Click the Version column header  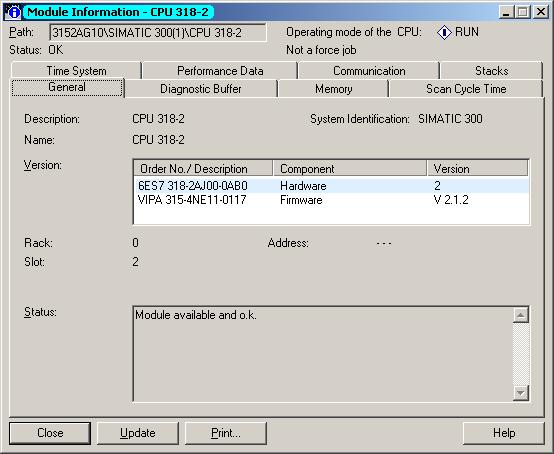(478, 169)
